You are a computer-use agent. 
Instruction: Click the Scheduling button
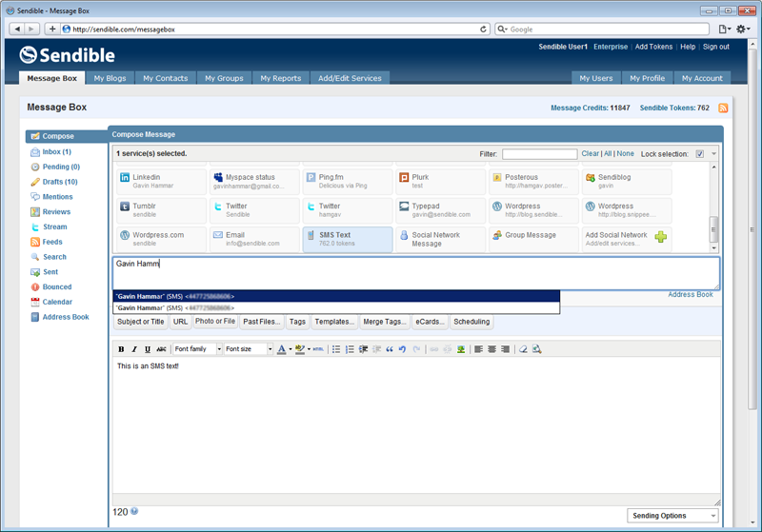click(x=471, y=322)
